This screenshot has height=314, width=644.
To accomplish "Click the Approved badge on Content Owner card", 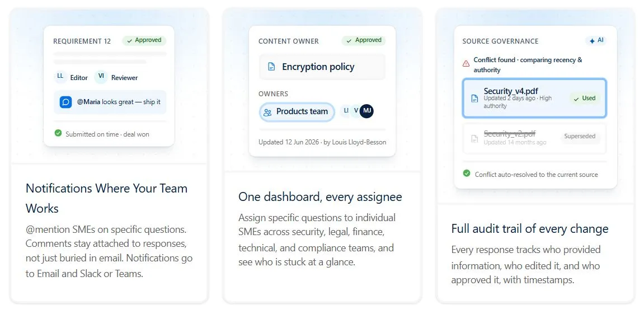I will 364,40.
